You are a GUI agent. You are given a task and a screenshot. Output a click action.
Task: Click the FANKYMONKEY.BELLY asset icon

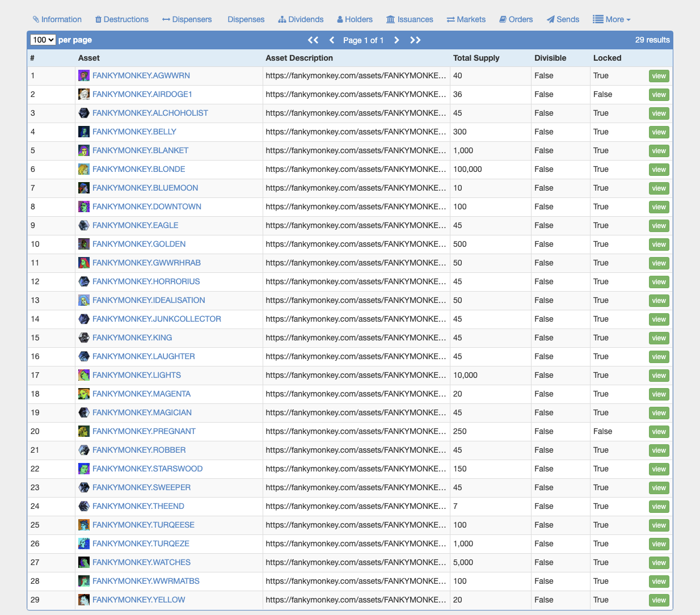pos(84,132)
